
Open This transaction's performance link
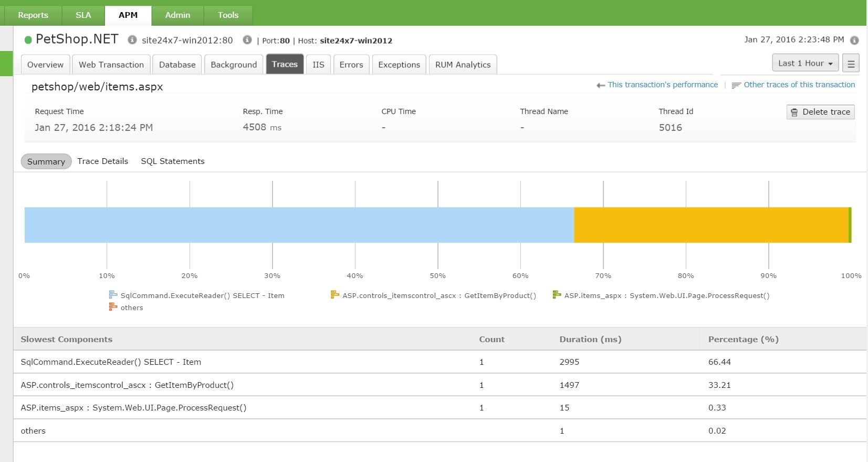point(663,85)
